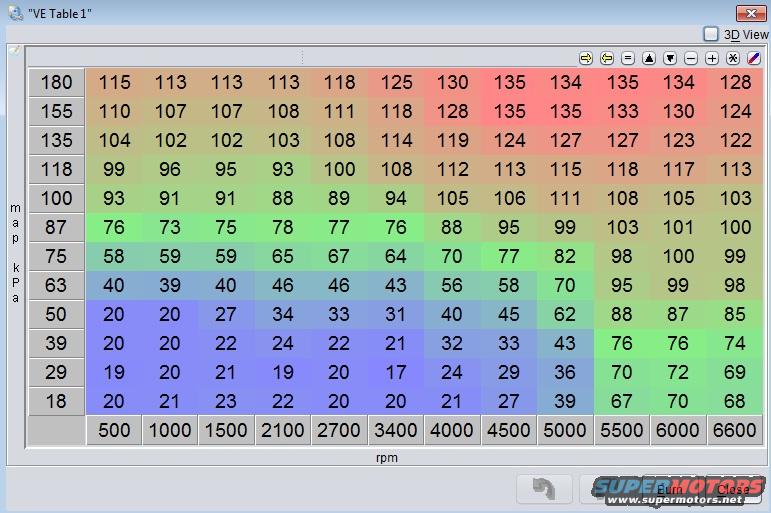Click the plus (add) icon
This screenshot has height=513, width=771.
click(712, 59)
